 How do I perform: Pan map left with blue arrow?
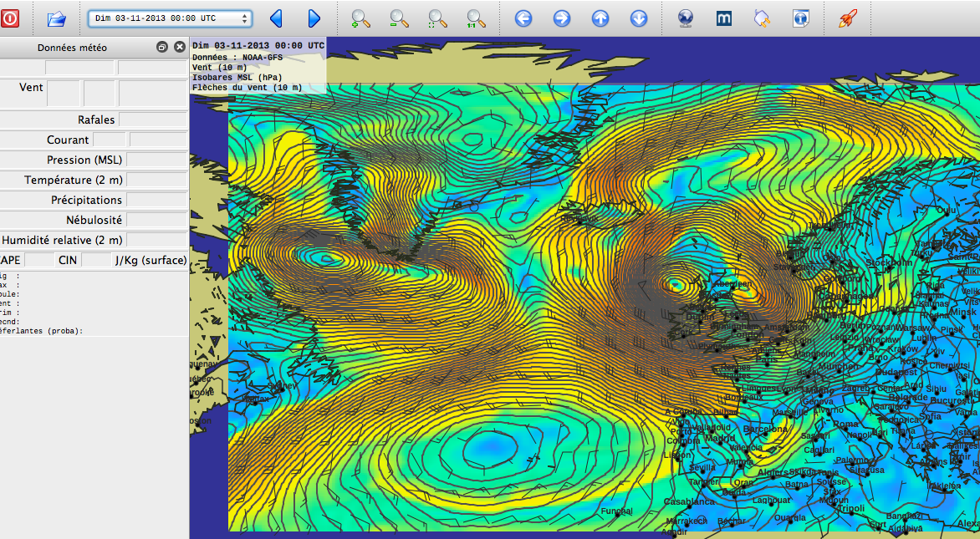point(523,18)
